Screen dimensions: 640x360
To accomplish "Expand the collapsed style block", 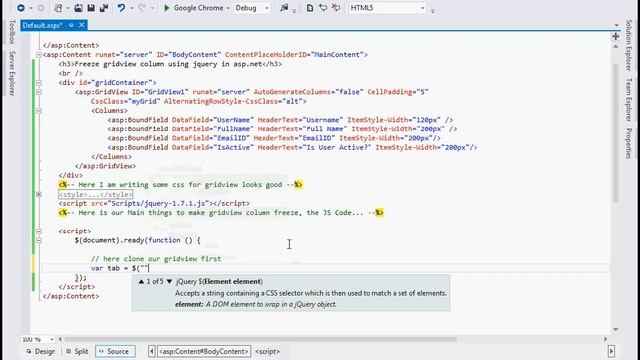I will [x=38, y=194].
